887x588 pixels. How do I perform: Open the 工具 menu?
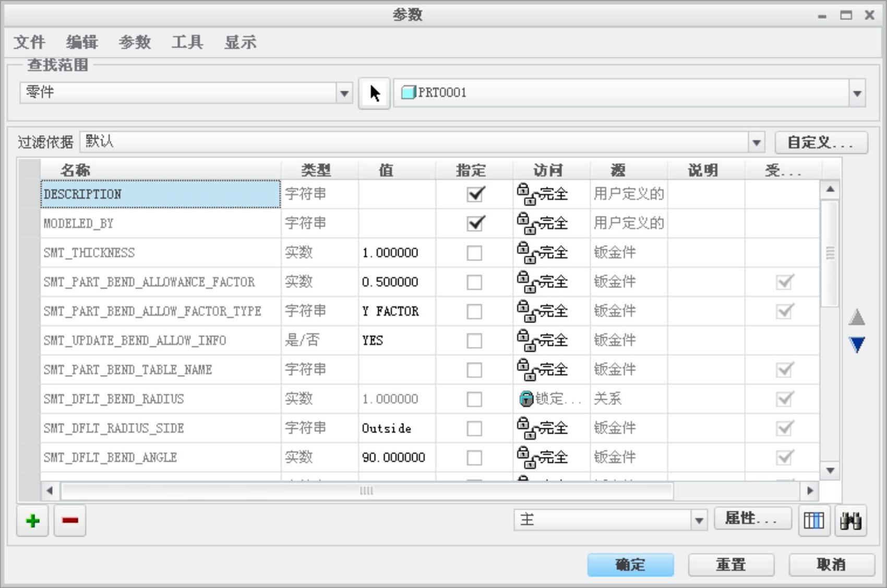tap(187, 42)
